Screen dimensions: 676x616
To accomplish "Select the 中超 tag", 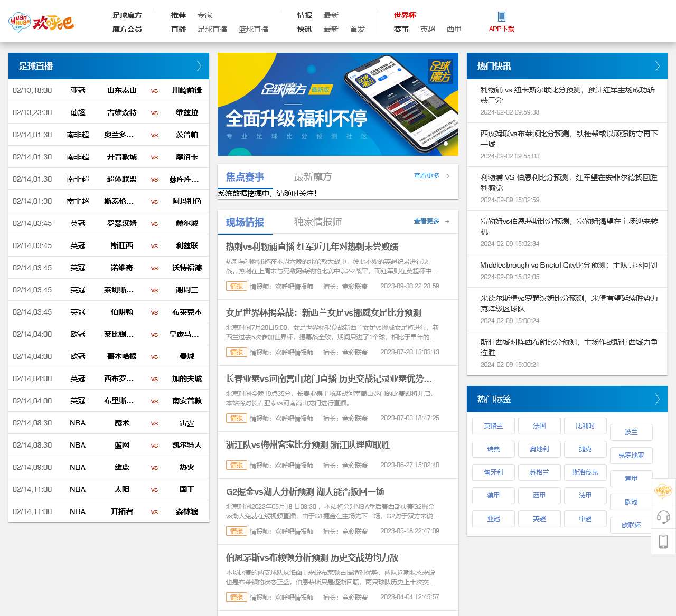I will click(585, 519).
